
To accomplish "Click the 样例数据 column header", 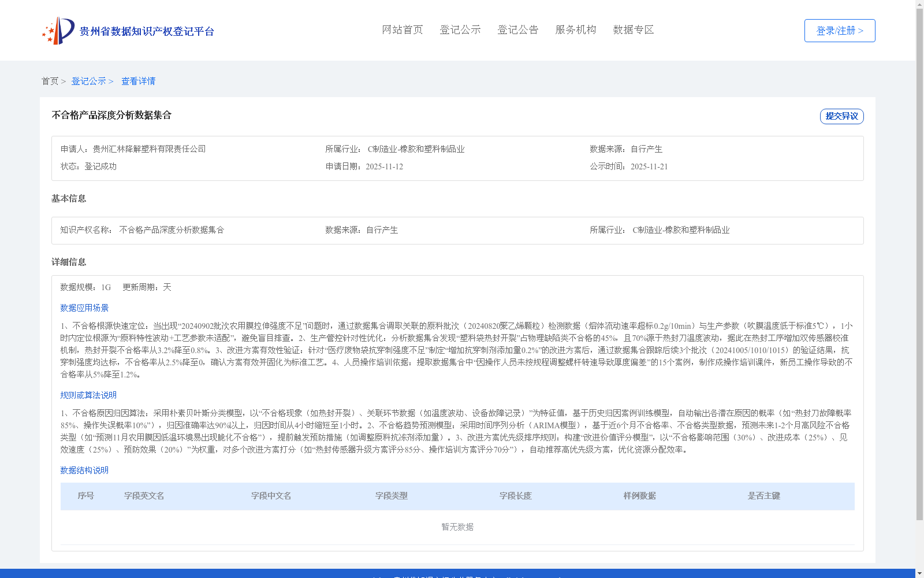I will pyautogui.click(x=640, y=496).
